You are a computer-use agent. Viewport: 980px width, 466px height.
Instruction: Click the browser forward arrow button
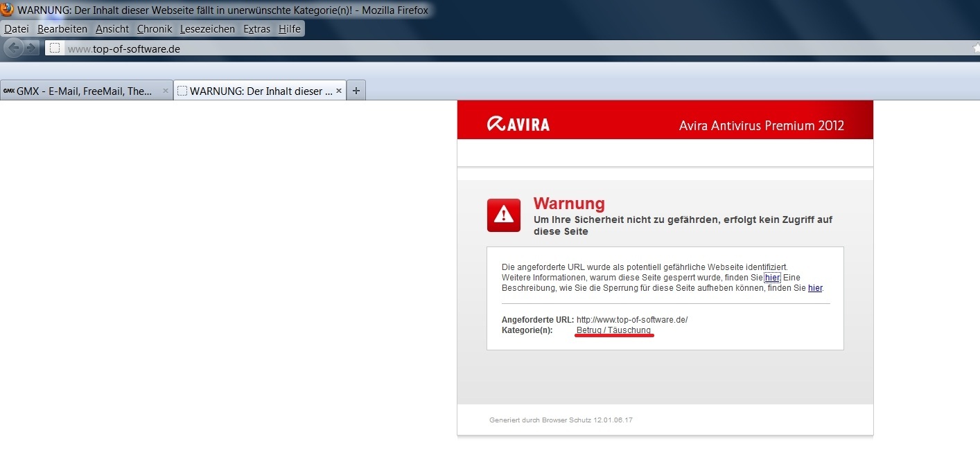(x=33, y=48)
